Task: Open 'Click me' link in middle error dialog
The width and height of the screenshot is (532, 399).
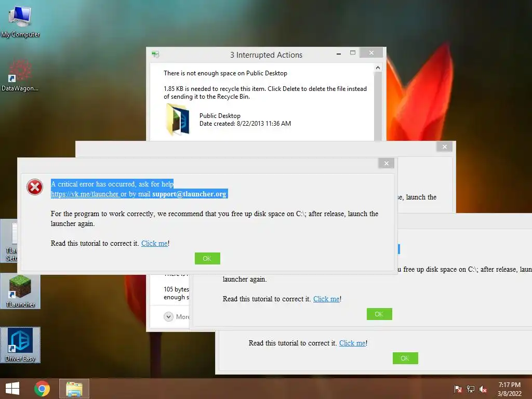Action: 326,299
